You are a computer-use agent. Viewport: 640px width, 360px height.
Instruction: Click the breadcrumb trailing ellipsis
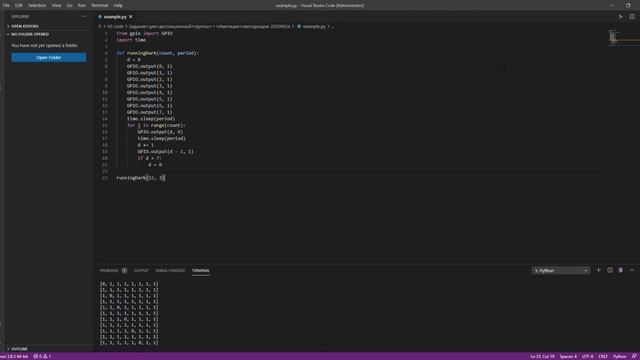[x=333, y=26]
